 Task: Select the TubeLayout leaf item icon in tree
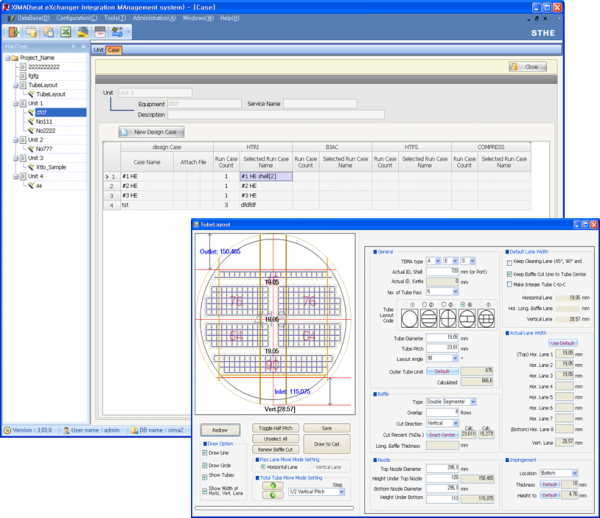point(29,94)
